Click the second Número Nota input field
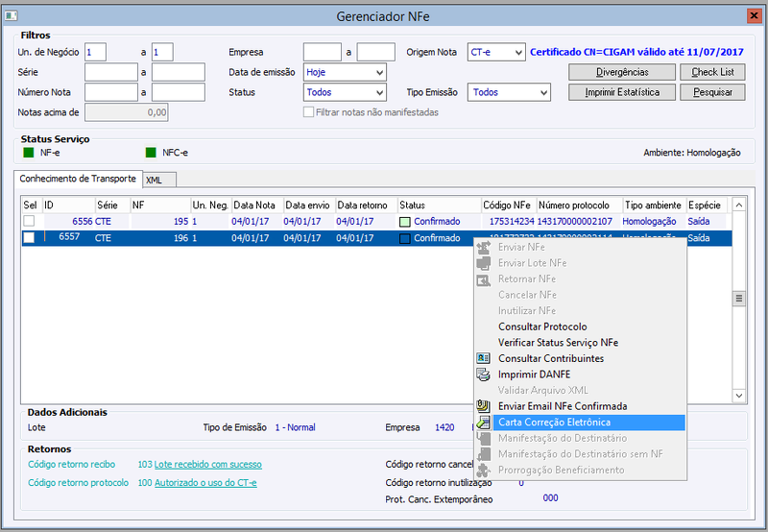The height and width of the screenshot is (532, 768). pos(179,92)
